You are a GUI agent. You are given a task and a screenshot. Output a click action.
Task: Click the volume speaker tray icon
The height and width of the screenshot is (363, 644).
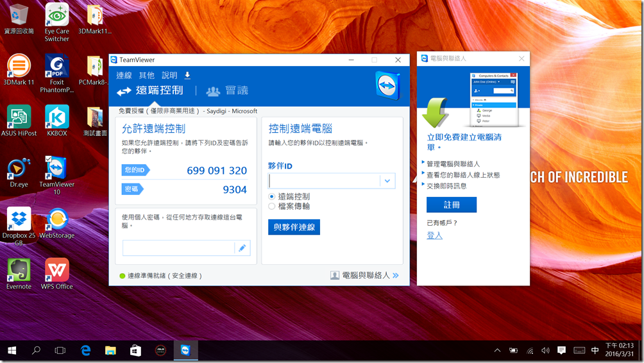tap(545, 350)
